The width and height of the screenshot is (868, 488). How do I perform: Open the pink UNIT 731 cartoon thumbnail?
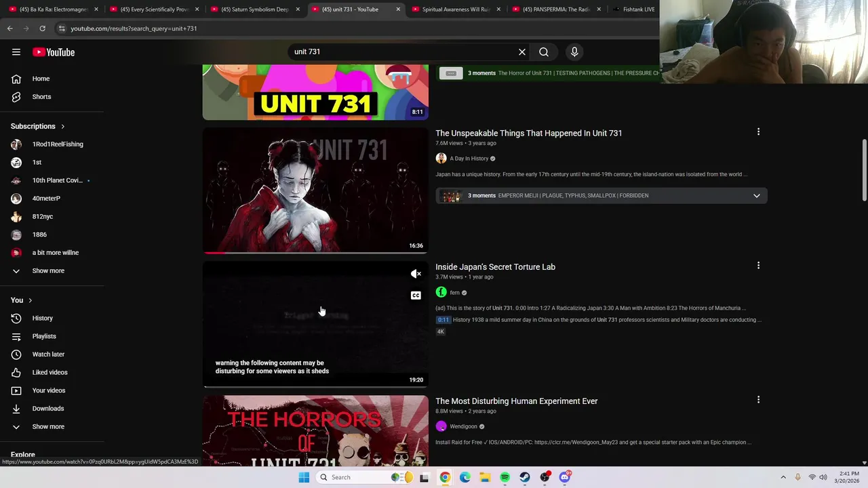(315, 92)
